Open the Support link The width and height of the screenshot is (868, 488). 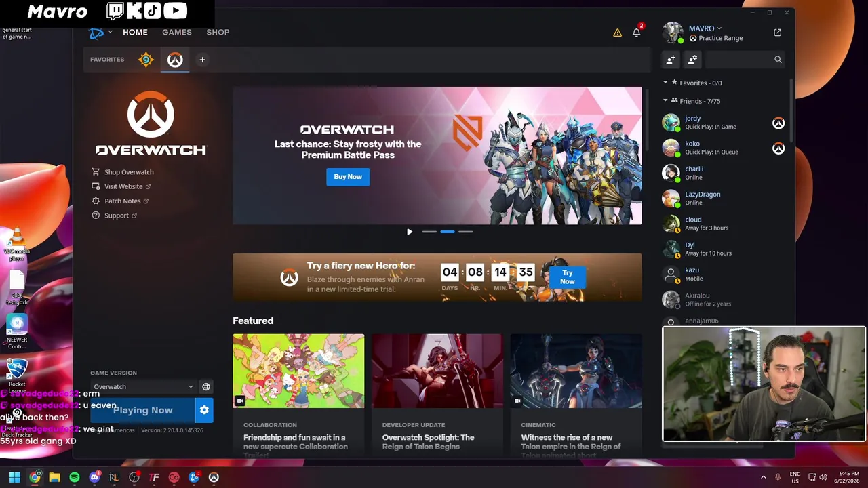pyautogui.click(x=114, y=216)
